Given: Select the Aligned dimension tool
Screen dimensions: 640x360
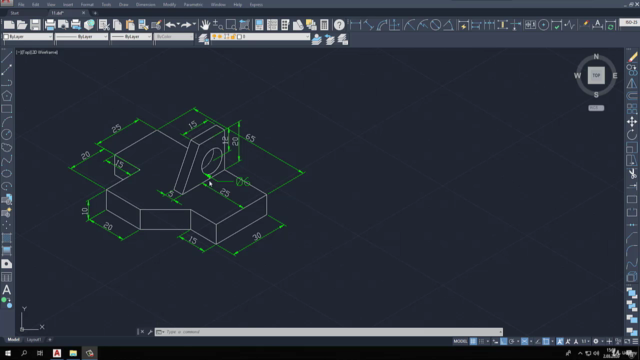Looking at the screenshot, I should (369, 25).
